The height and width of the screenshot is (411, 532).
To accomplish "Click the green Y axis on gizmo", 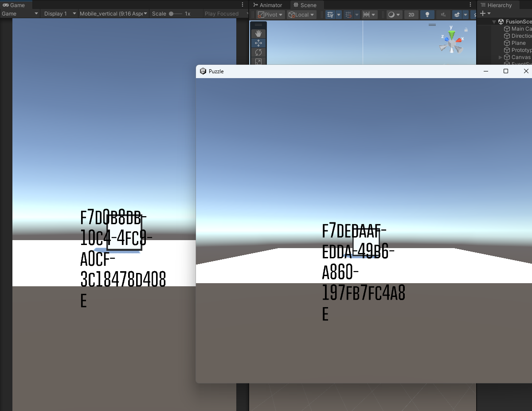I will point(452,35).
